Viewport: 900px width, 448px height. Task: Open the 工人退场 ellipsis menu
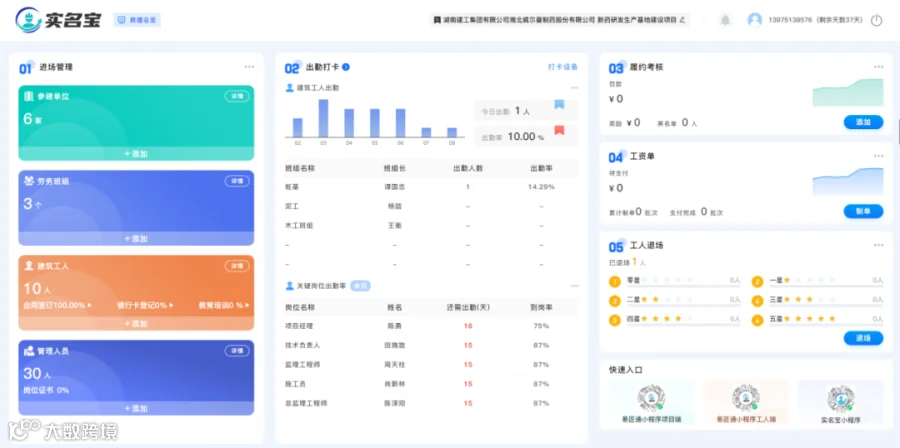pyautogui.click(x=879, y=246)
